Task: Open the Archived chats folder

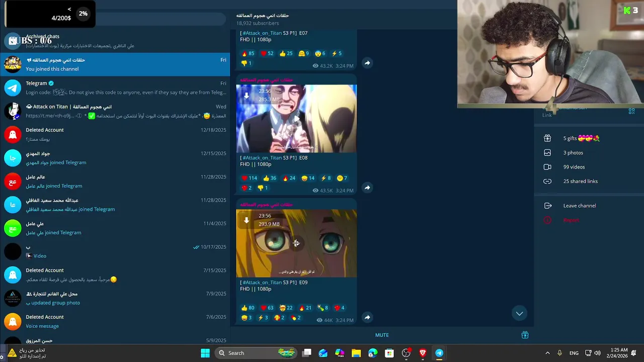Action: tap(115, 41)
